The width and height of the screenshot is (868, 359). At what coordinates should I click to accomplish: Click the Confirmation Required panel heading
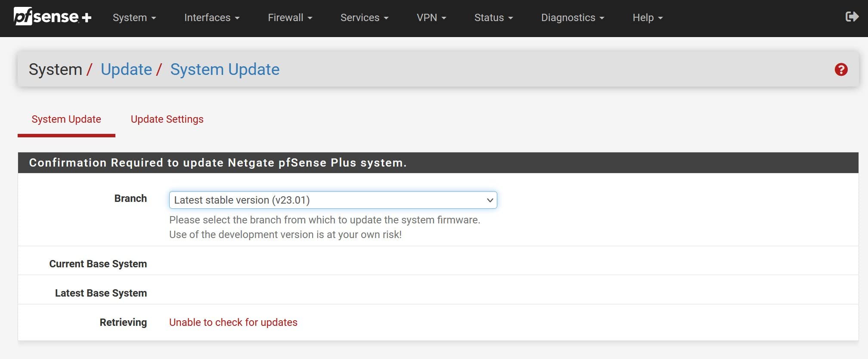(217, 163)
